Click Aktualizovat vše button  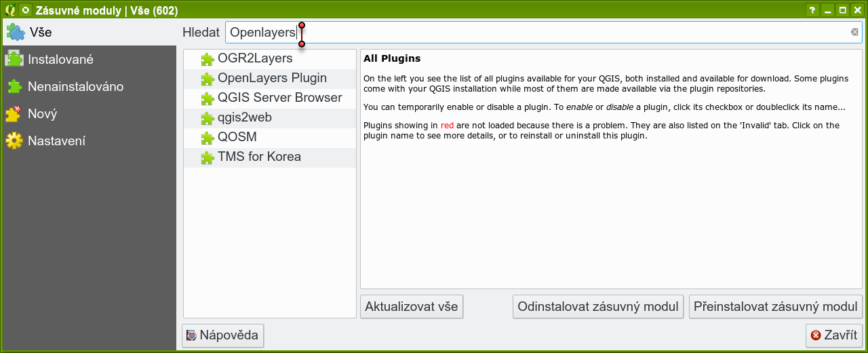412,306
